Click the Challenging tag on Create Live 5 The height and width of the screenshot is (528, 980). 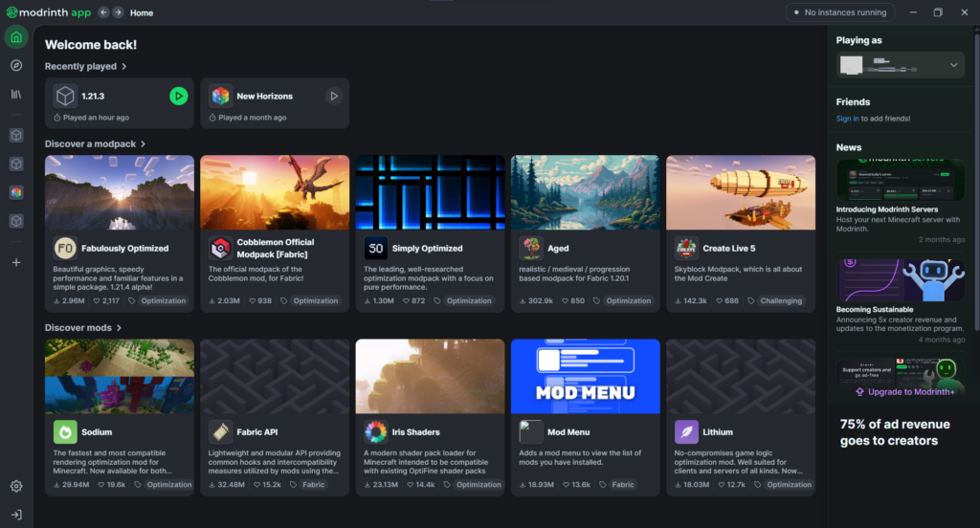click(781, 300)
